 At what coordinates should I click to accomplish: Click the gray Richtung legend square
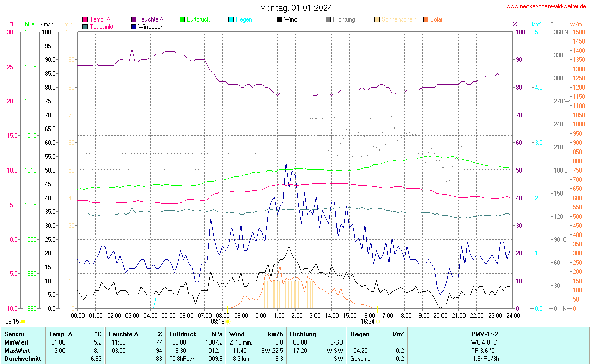click(328, 19)
